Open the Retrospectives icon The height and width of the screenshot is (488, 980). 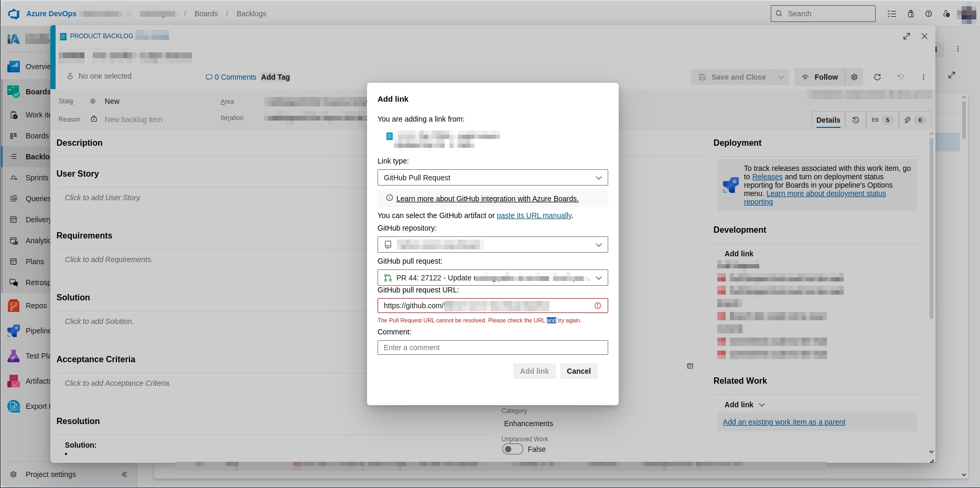[x=14, y=283]
